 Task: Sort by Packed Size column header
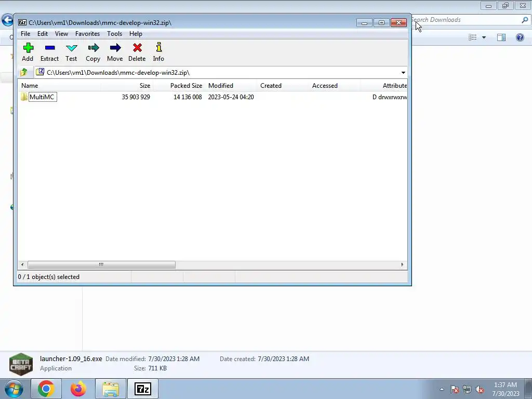point(179,86)
